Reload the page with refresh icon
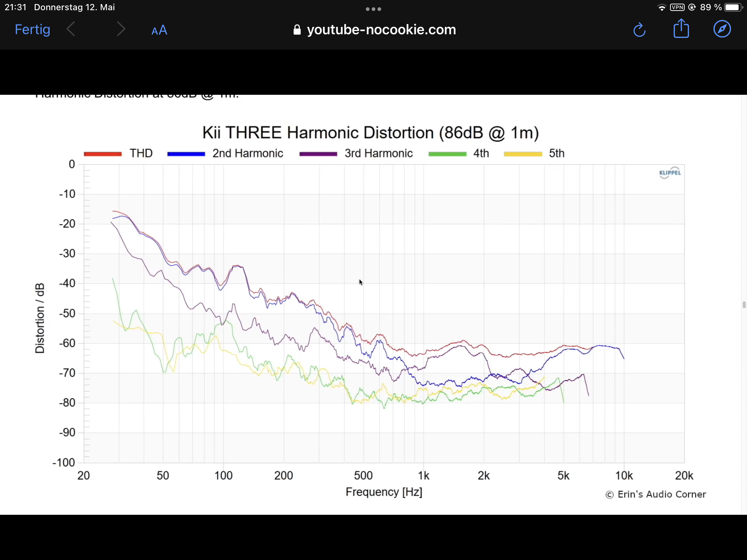747x560 pixels. coord(639,30)
